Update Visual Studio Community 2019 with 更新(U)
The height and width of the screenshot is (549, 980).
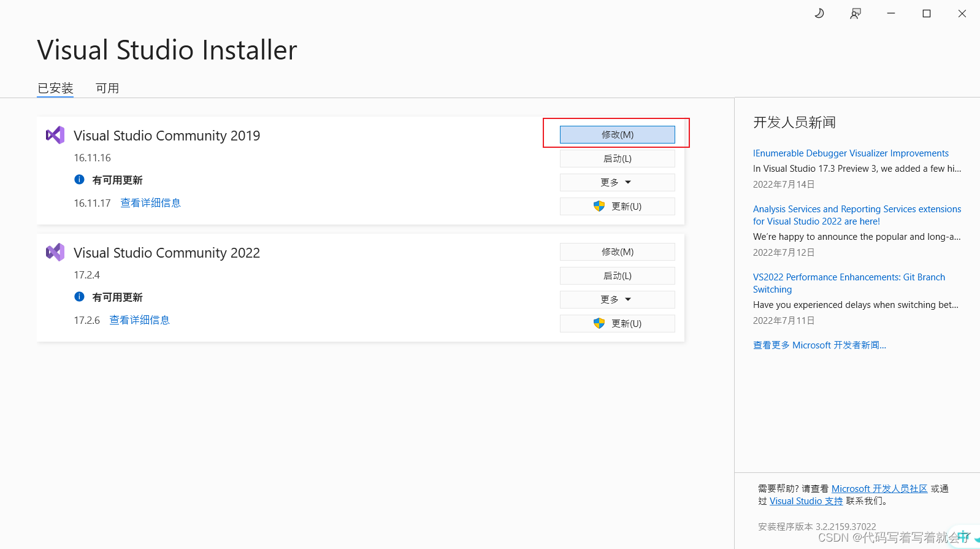618,207
